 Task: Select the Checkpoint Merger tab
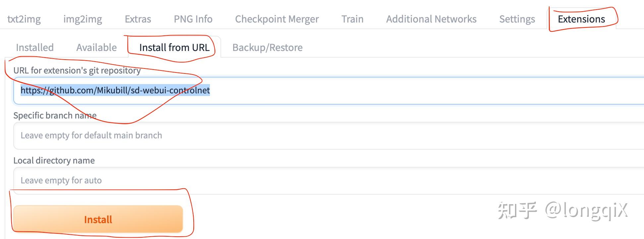277,19
